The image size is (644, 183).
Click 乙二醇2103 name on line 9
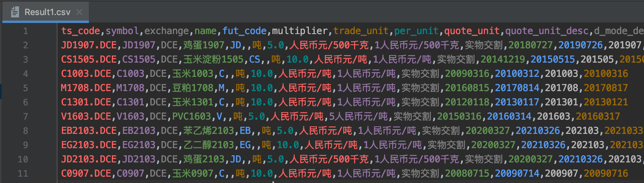[209, 145]
